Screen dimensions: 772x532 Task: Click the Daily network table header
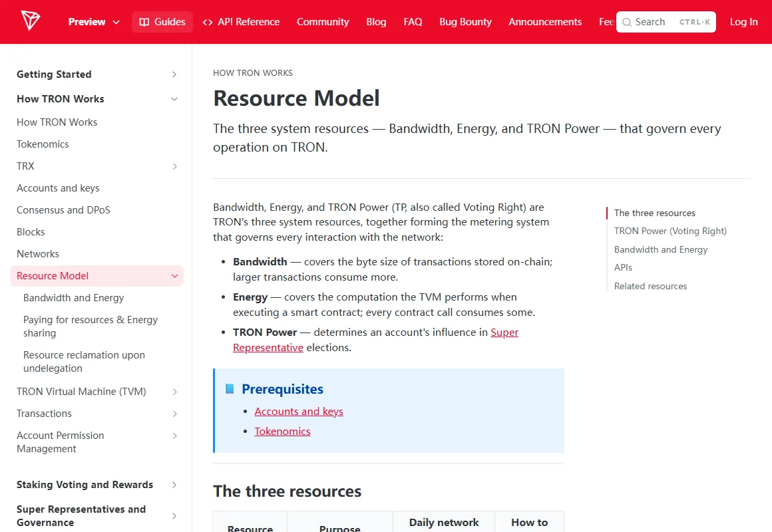[444, 523]
